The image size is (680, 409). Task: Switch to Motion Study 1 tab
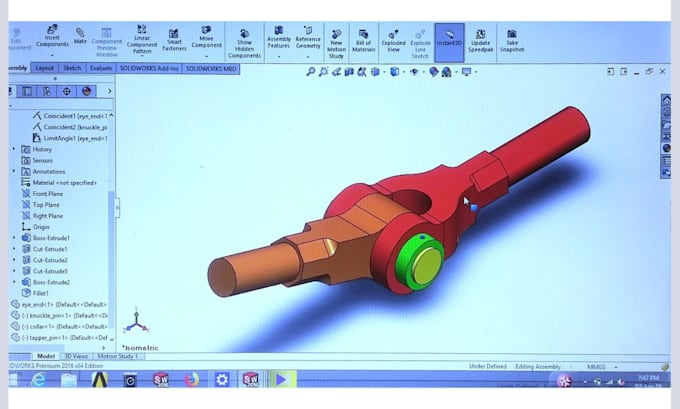(118, 356)
